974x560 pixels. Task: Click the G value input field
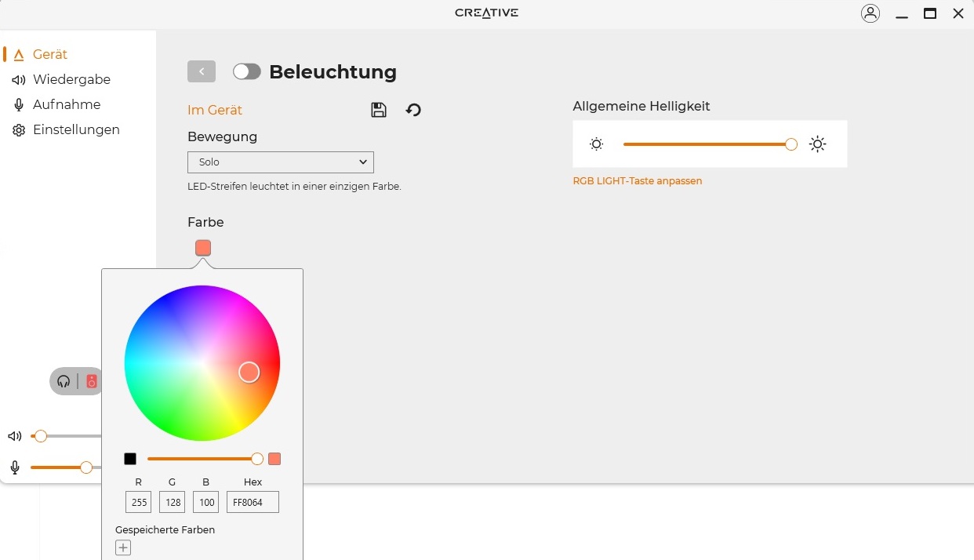click(x=172, y=502)
